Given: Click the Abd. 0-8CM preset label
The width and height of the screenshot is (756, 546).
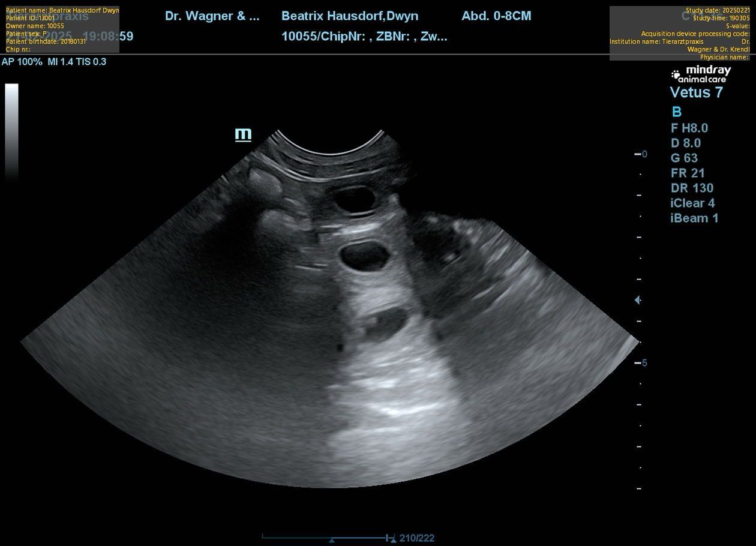Looking at the screenshot, I should (x=496, y=16).
